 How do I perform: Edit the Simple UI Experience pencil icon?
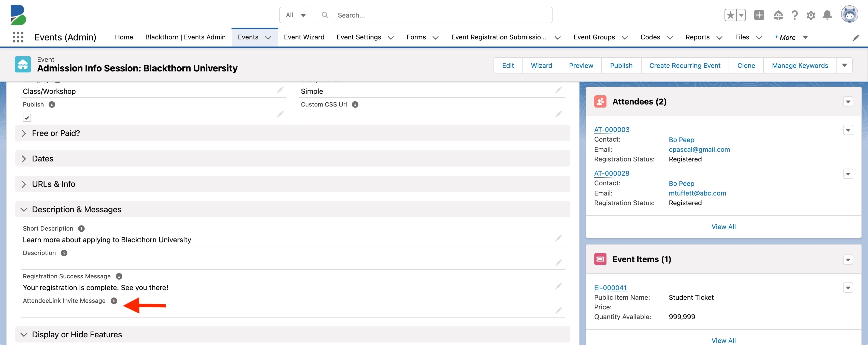558,89
